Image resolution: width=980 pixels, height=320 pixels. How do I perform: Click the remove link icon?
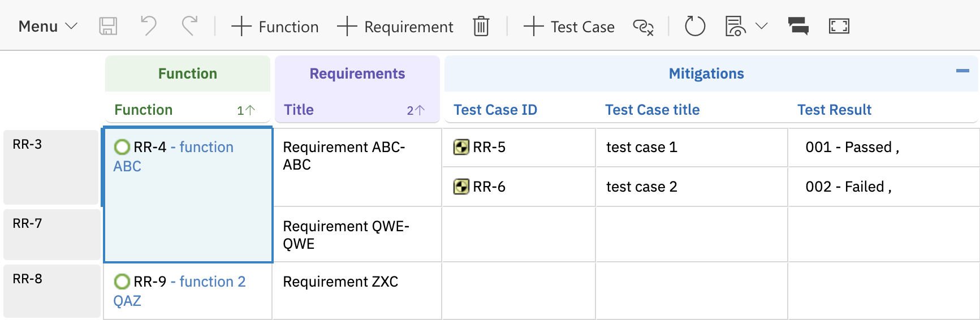pyautogui.click(x=643, y=27)
